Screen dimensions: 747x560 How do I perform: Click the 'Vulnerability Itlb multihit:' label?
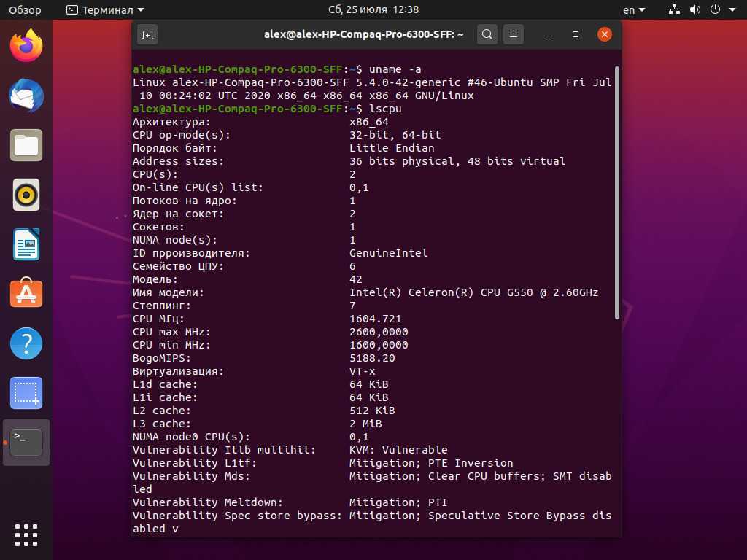224,450
